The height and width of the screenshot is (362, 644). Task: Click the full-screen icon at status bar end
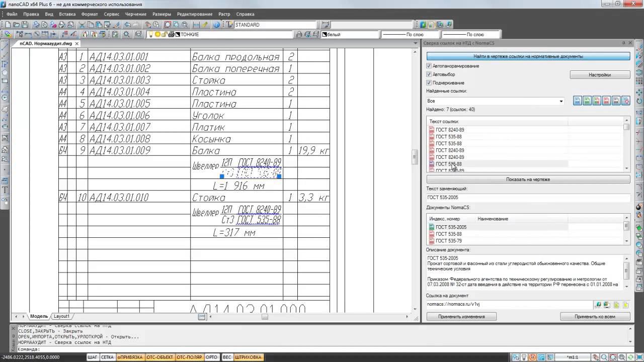(x=639, y=357)
